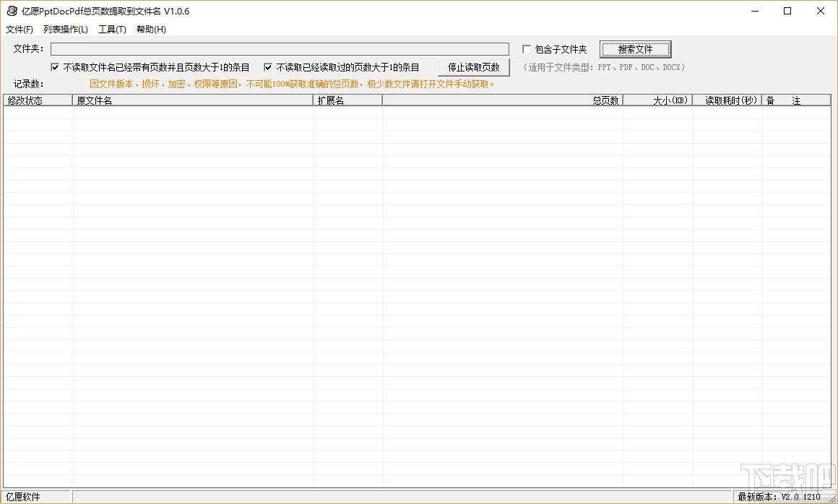Uncheck 不读取文件名已经带有页数 option
This screenshot has width=838, height=504.
[55, 67]
